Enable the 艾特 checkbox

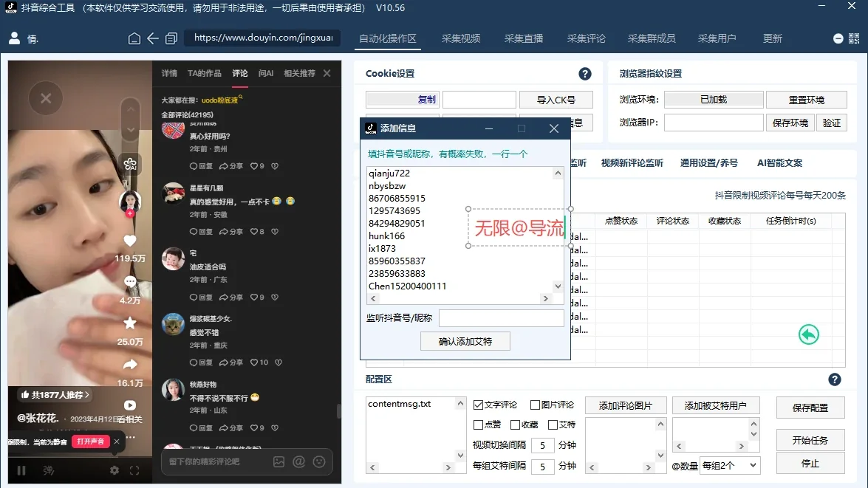(x=553, y=425)
